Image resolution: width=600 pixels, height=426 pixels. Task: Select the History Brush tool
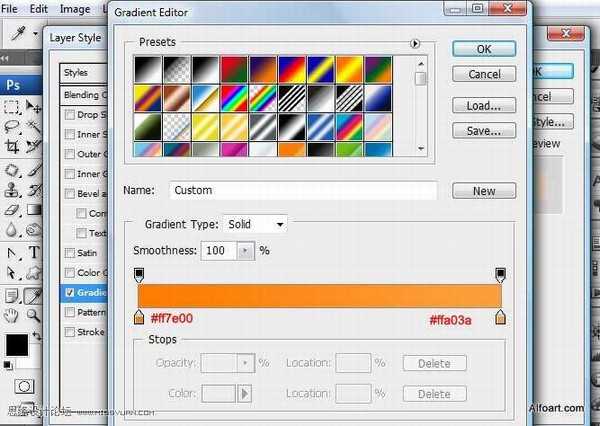[x=33, y=190]
